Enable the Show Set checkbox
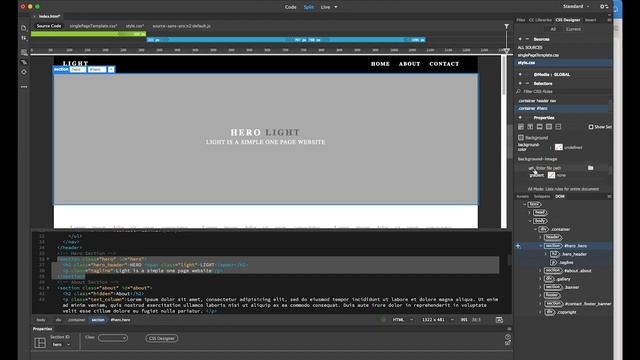This screenshot has width=640, height=360. 591,127
